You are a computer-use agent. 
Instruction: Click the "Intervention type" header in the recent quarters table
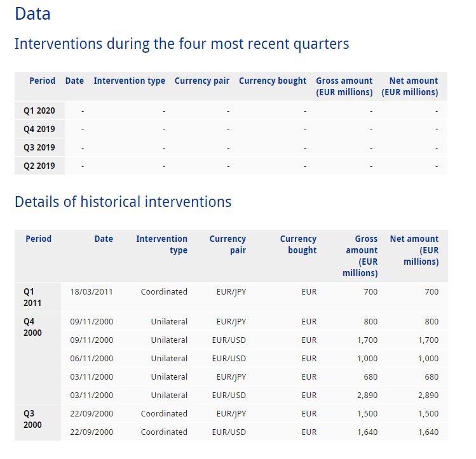click(129, 81)
